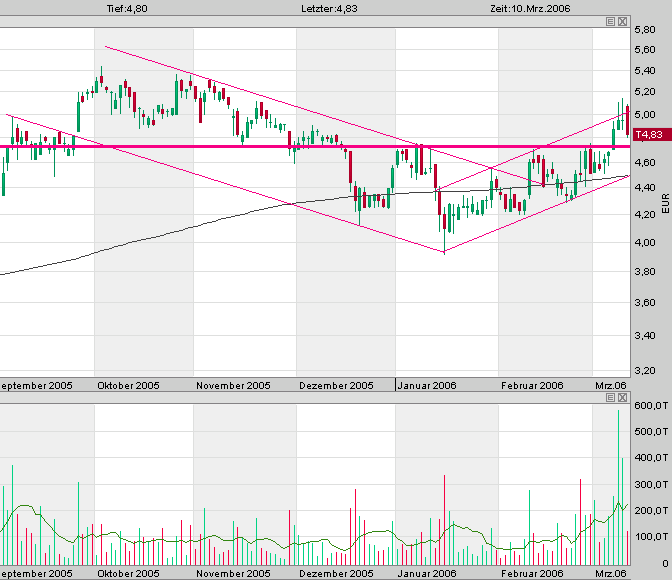
Task: Select the 'Zeit:10.Mrz.2006' header value
Action: click(x=530, y=9)
